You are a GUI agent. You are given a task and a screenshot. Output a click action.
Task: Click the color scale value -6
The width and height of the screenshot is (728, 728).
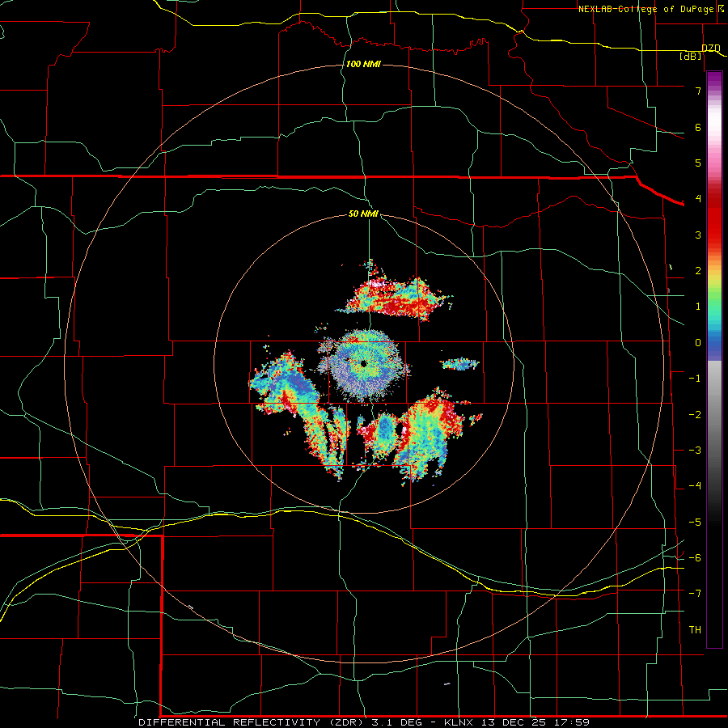(x=695, y=558)
